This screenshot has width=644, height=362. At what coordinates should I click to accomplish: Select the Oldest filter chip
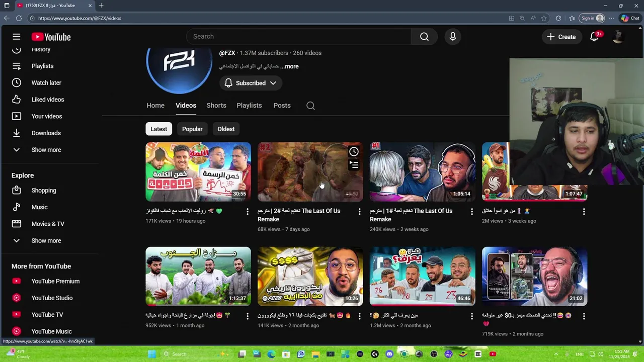[x=226, y=129]
